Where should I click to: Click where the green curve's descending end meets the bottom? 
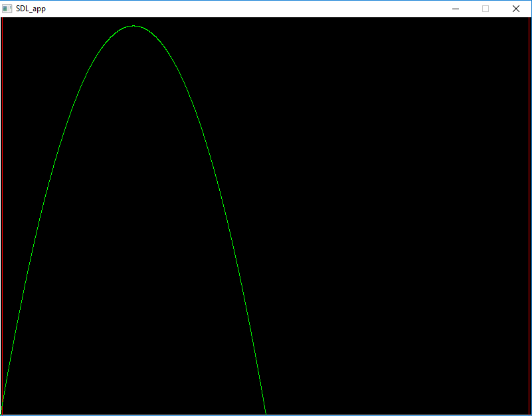point(266,413)
